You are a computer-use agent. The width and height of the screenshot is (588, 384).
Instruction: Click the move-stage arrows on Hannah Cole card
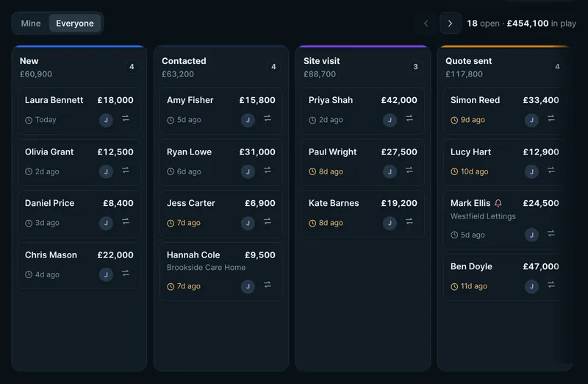(268, 285)
